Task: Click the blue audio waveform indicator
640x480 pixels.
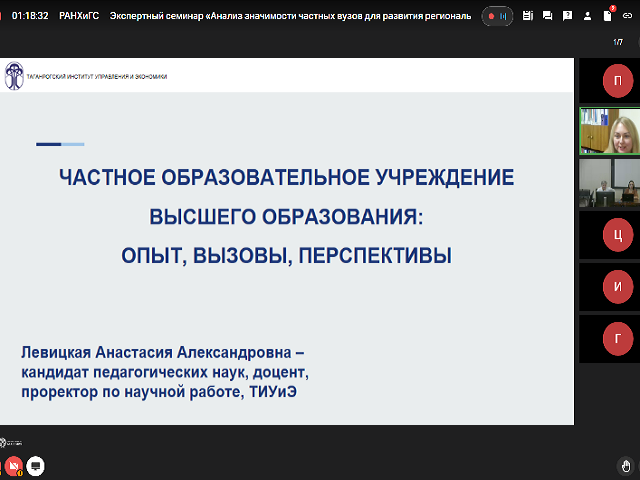Action: click(x=503, y=16)
